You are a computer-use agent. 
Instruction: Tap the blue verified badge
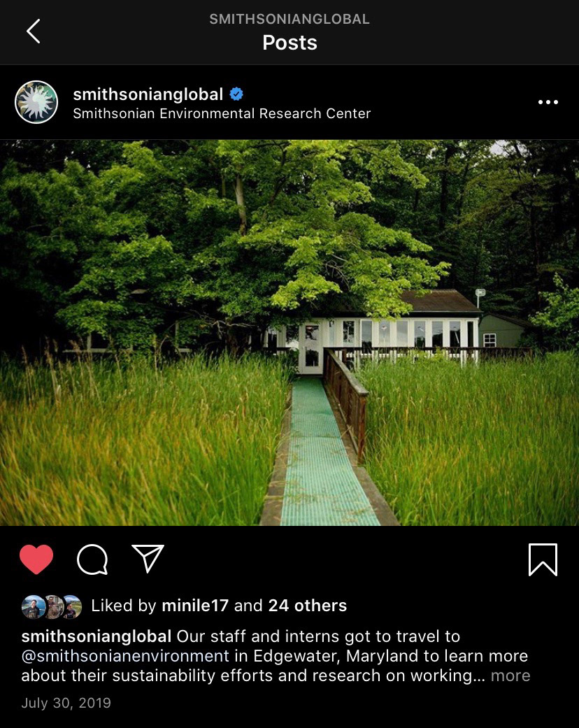(236, 94)
